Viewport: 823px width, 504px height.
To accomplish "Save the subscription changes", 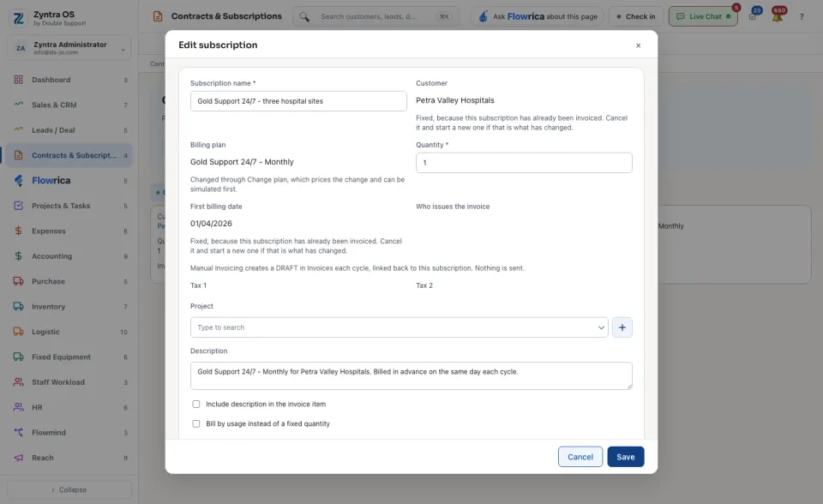I will pyautogui.click(x=626, y=457).
